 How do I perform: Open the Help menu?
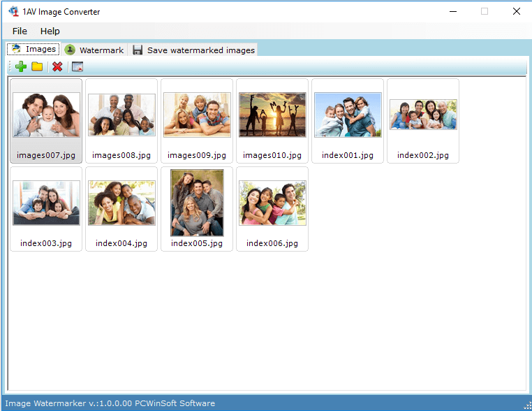tap(50, 31)
